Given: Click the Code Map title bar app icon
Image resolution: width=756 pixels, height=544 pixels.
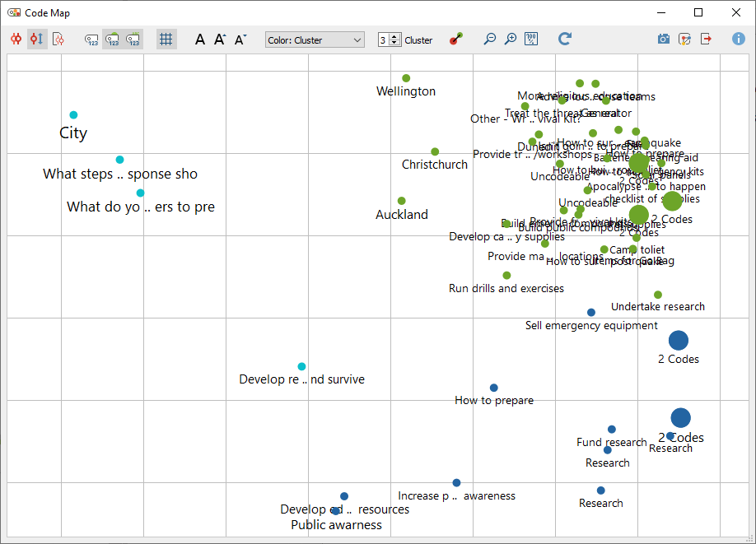Looking at the screenshot, I should [14, 12].
